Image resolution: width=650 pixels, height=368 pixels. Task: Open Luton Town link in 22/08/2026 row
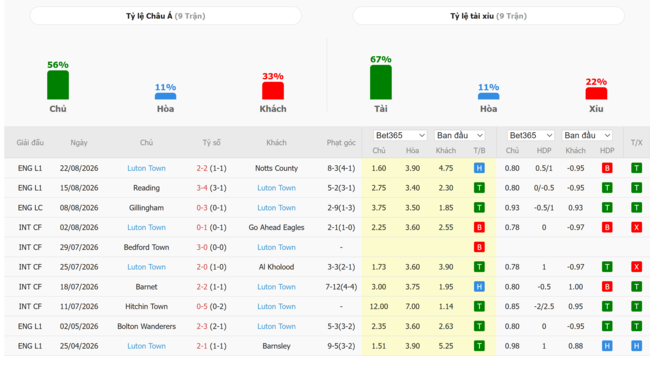[146, 168]
